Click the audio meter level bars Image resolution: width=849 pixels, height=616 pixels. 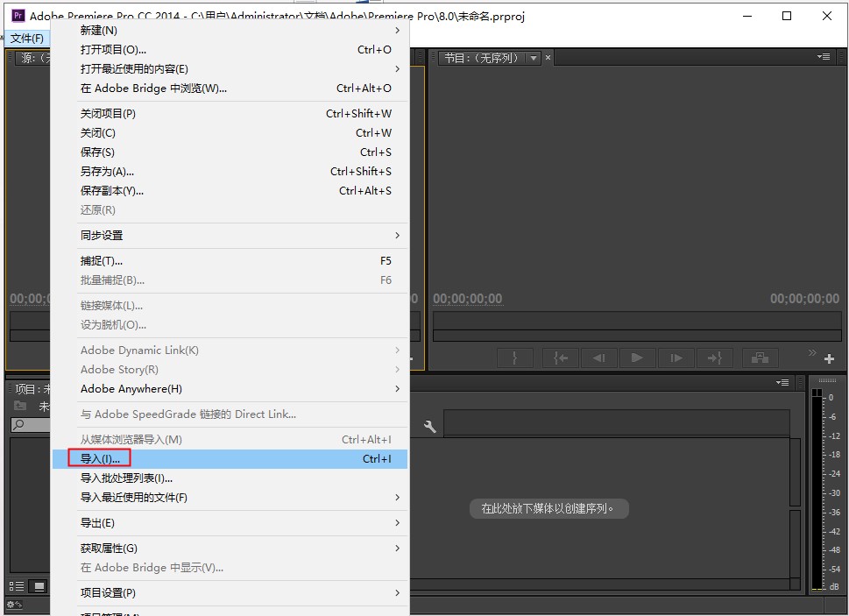(x=817, y=490)
